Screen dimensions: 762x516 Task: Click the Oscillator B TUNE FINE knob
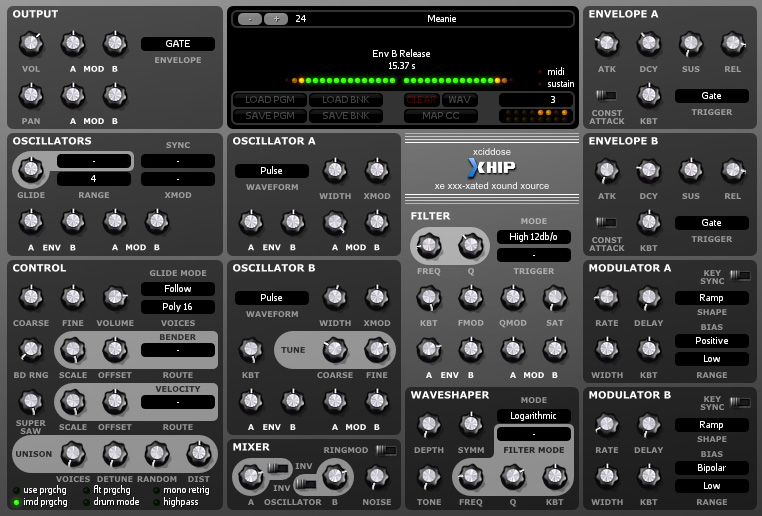tap(377, 349)
